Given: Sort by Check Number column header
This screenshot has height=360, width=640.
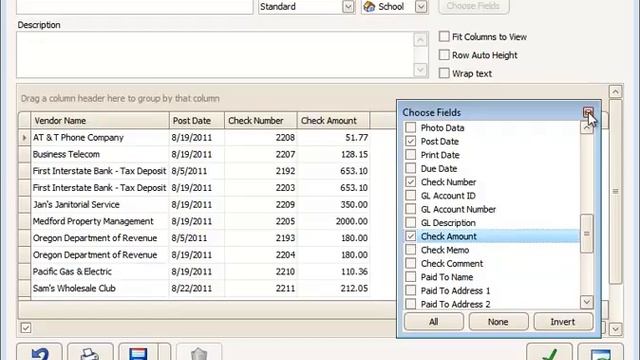Looking at the screenshot, I should 261,120.
